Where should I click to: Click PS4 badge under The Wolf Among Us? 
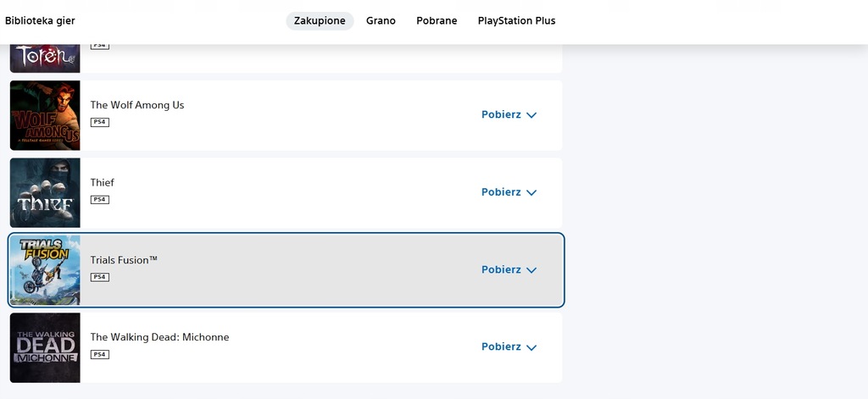tap(100, 122)
